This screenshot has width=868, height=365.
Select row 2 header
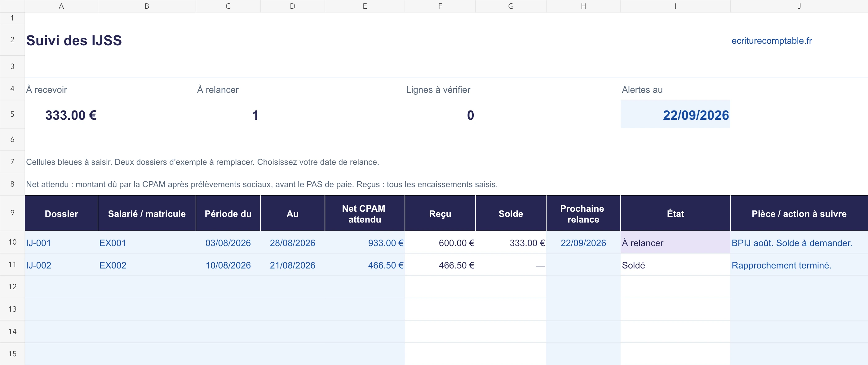[12, 40]
